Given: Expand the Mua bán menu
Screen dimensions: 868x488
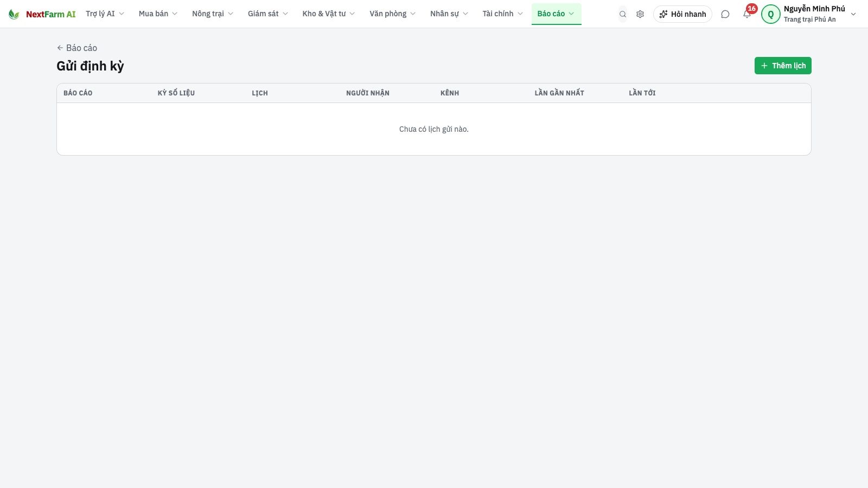Looking at the screenshot, I should coord(158,14).
